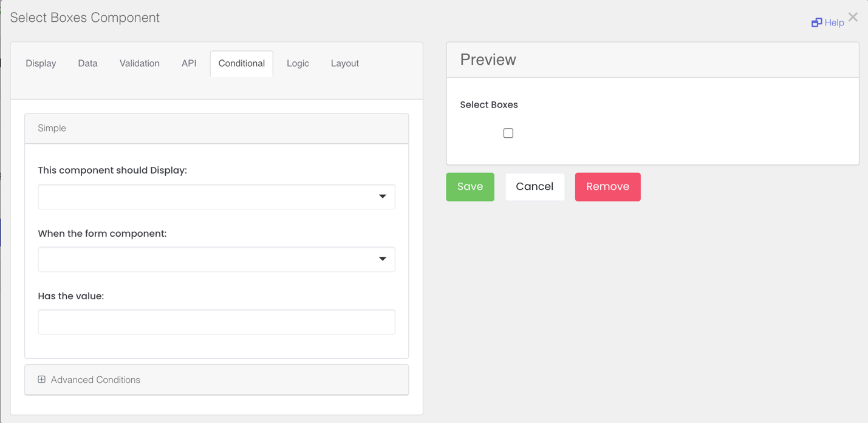Focus the 'Has the value' text field
Viewport: 868px width, 423px height.
click(x=216, y=322)
